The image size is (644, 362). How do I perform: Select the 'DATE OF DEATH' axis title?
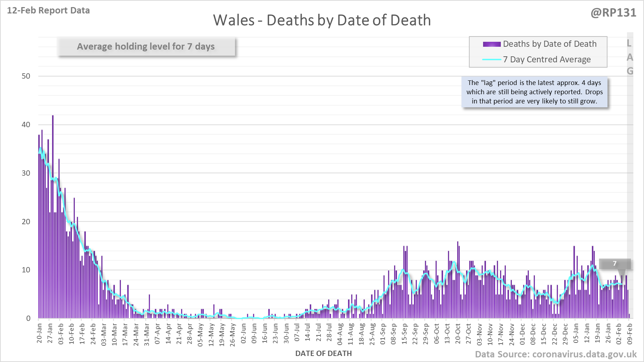click(x=323, y=353)
